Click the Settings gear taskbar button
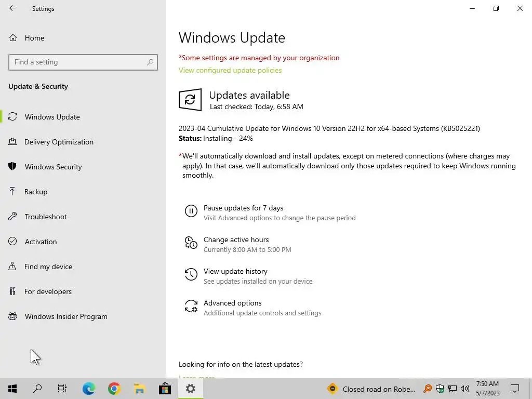 190,389
